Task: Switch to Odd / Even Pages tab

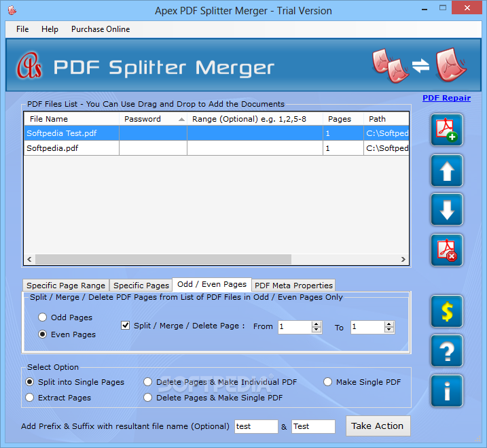Action: tap(212, 284)
